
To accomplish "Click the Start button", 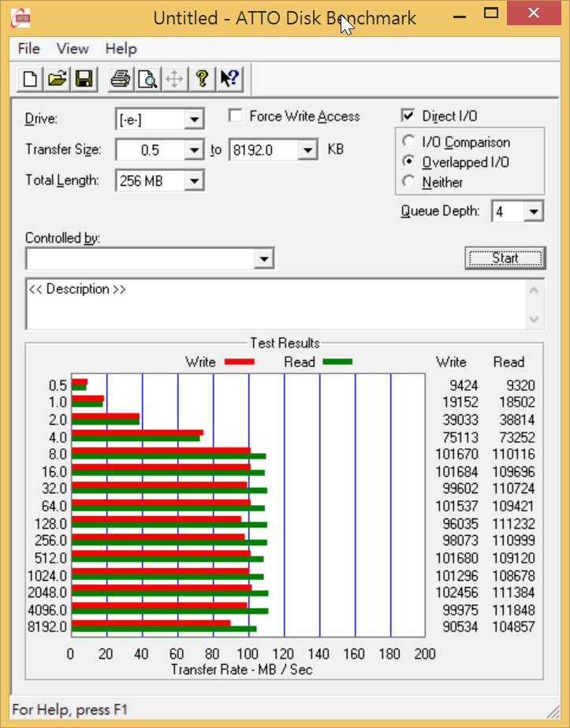I will pyautogui.click(x=505, y=258).
